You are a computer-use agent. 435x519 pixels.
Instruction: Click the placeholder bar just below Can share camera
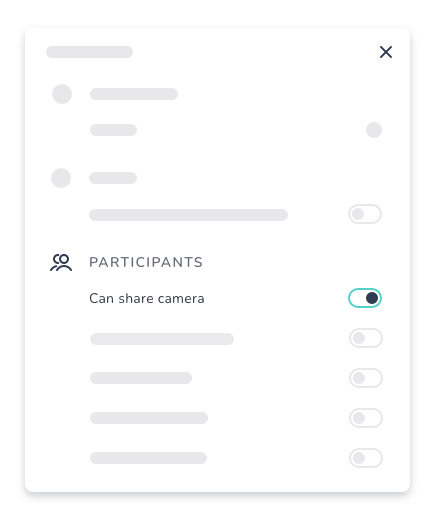(162, 339)
